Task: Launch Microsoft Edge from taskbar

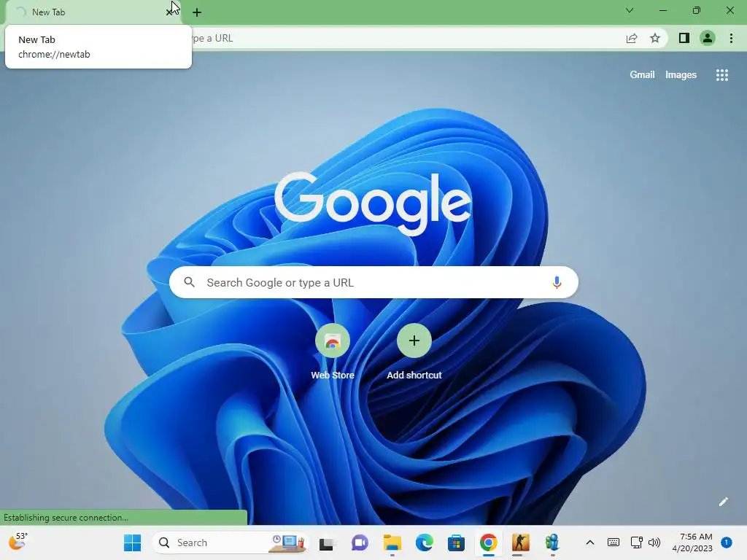Action: [x=424, y=542]
